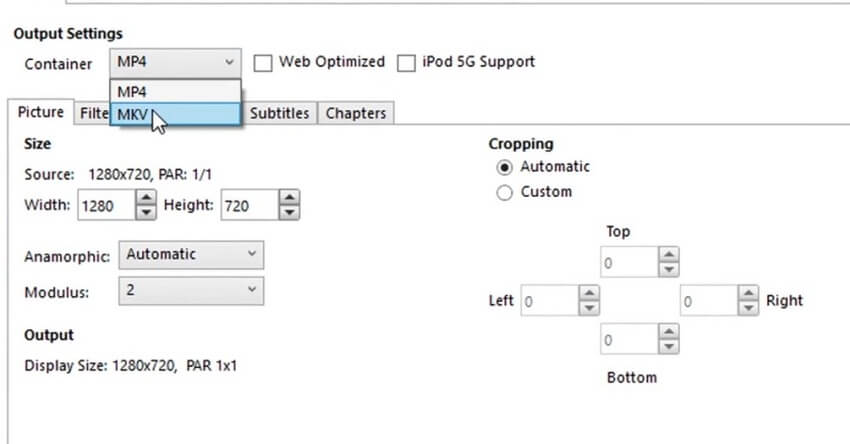Open the Container format dropdown
The image size is (850, 444).
click(x=175, y=62)
